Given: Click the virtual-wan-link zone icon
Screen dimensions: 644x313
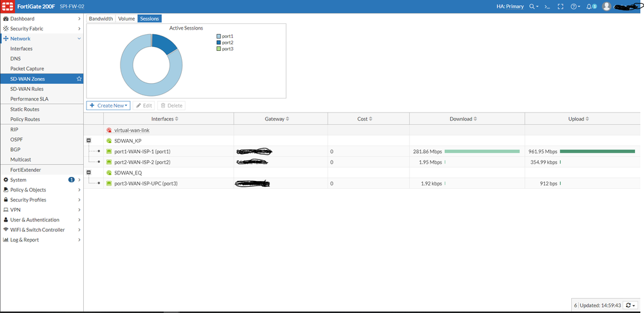Looking at the screenshot, I should click(109, 130).
